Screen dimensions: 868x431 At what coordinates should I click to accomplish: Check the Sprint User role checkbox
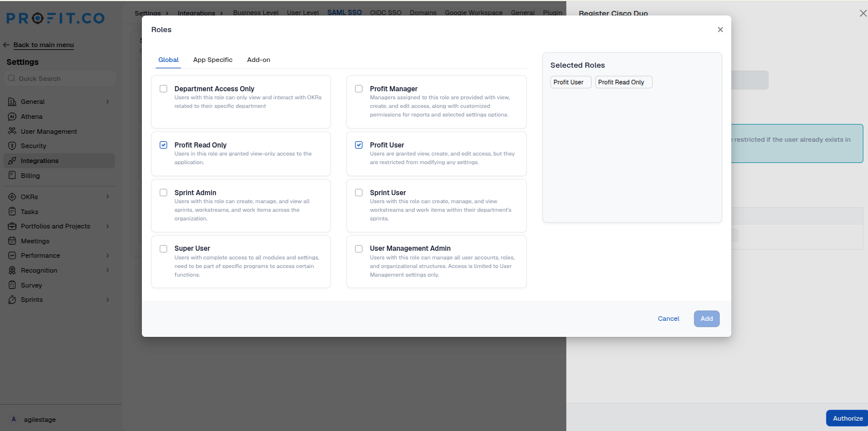point(359,193)
